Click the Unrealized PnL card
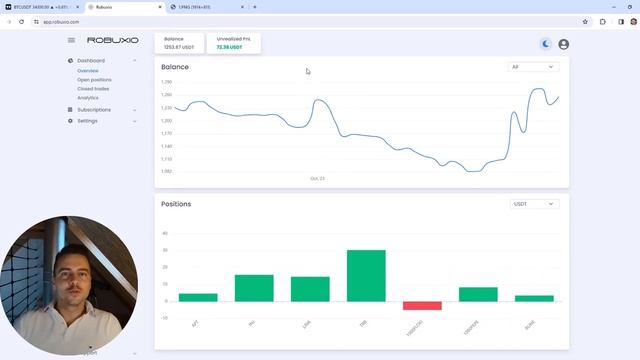 point(233,43)
